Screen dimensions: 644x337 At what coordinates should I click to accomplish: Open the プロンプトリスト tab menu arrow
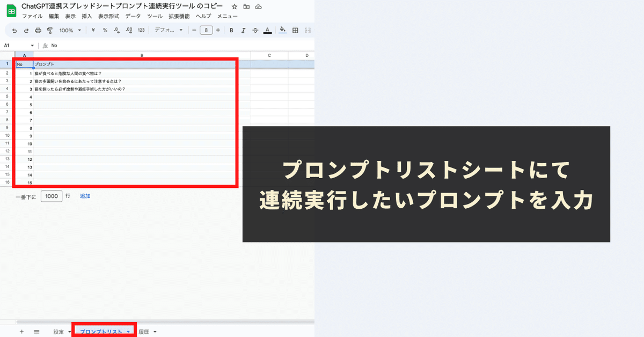[128, 332]
